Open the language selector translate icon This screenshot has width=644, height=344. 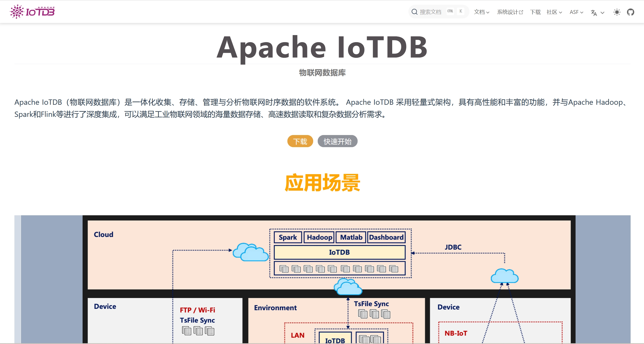594,12
